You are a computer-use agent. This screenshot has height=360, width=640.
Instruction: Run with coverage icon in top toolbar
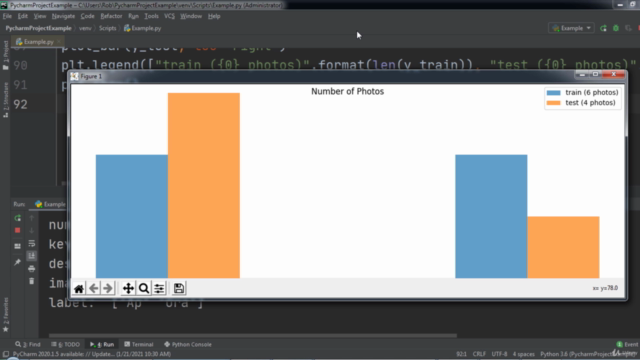tap(628, 28)
